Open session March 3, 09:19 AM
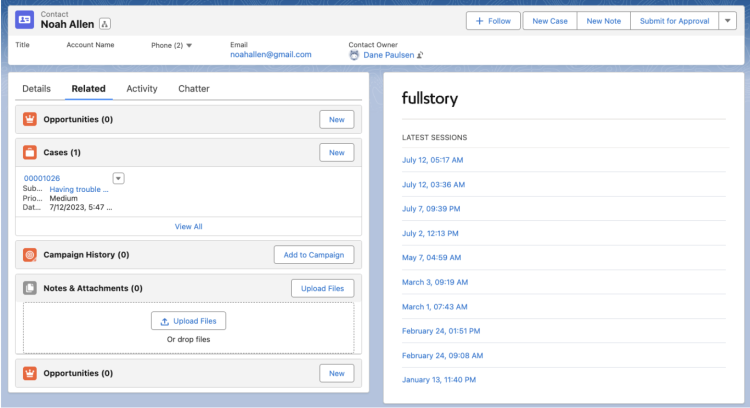The image size is (750, 408). [x=435, y=282]
